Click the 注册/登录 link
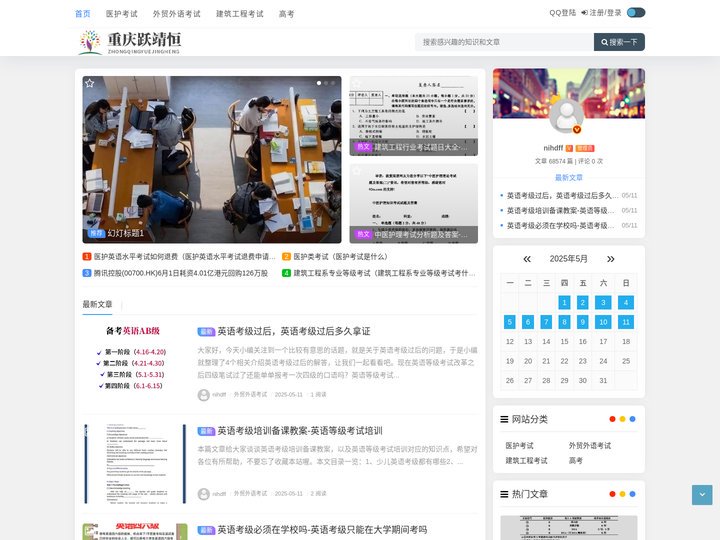The image size is (720, 540). tap(605, 13)
